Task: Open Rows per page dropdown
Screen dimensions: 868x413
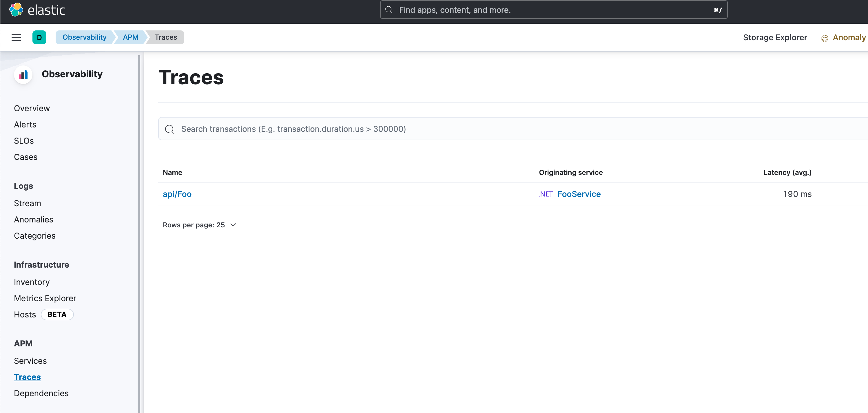Action: click(200, 225)
